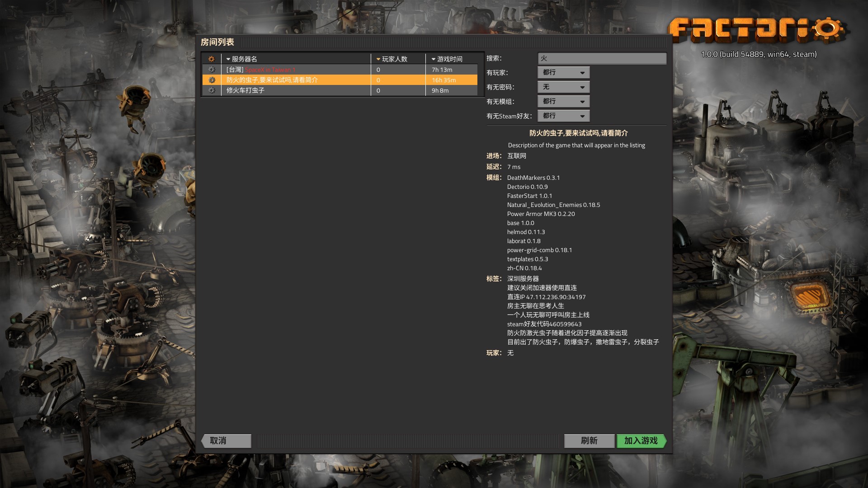Viewport: 868px width, 488px height.
Task: Click the 房间列表 window title
Action: (217, 42)
